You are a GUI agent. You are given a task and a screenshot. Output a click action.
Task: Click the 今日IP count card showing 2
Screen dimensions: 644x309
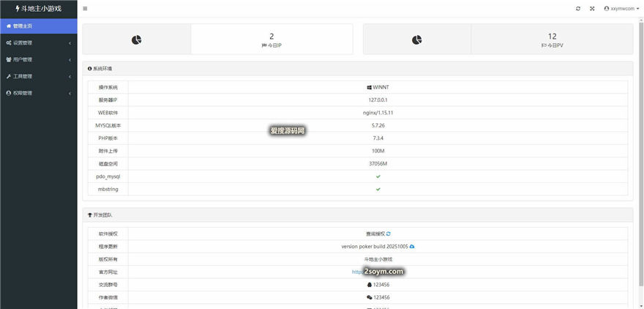[x=272, y=40]
